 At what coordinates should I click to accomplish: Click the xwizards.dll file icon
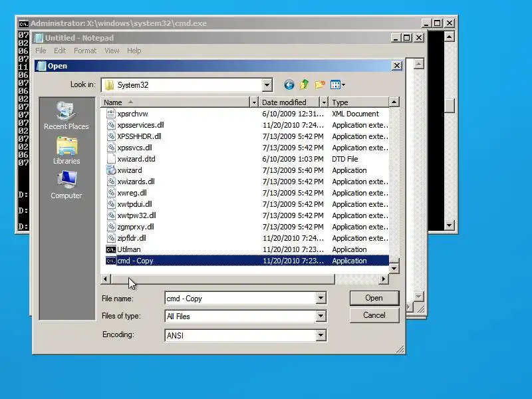(111, 182)
